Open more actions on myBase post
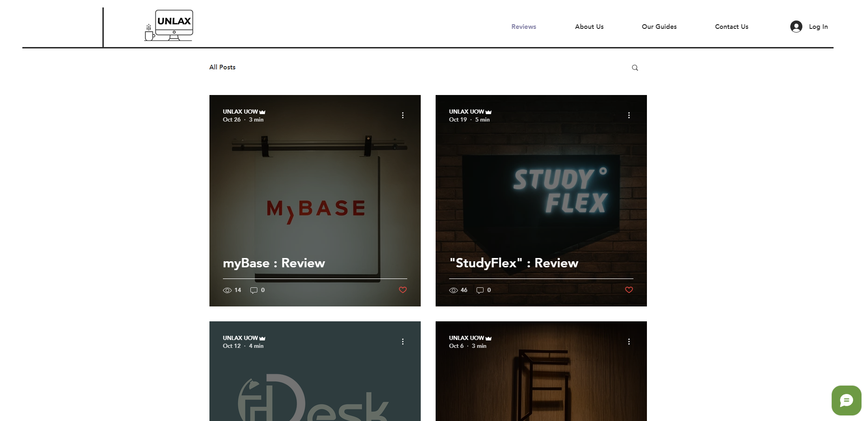 point(403,115)
